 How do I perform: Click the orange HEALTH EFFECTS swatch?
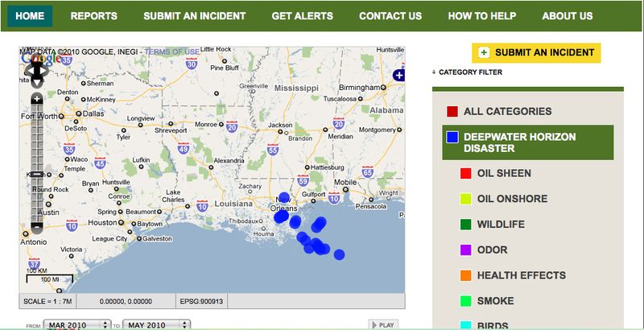(x=466, y=275)
